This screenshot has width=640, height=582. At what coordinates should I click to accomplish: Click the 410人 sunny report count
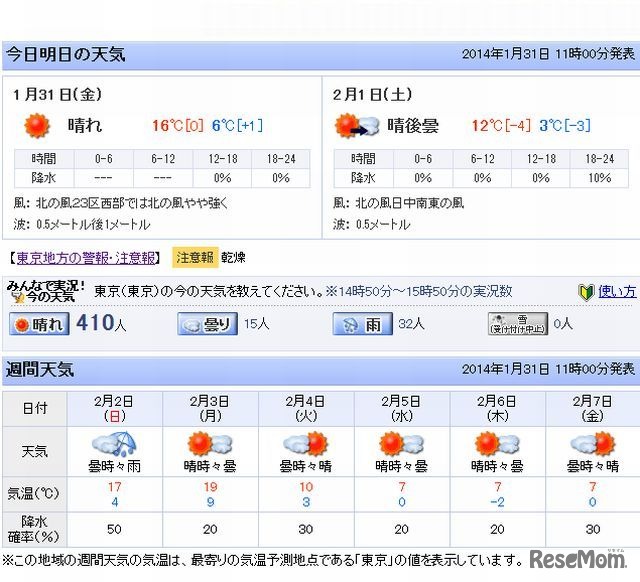(101, 323)
